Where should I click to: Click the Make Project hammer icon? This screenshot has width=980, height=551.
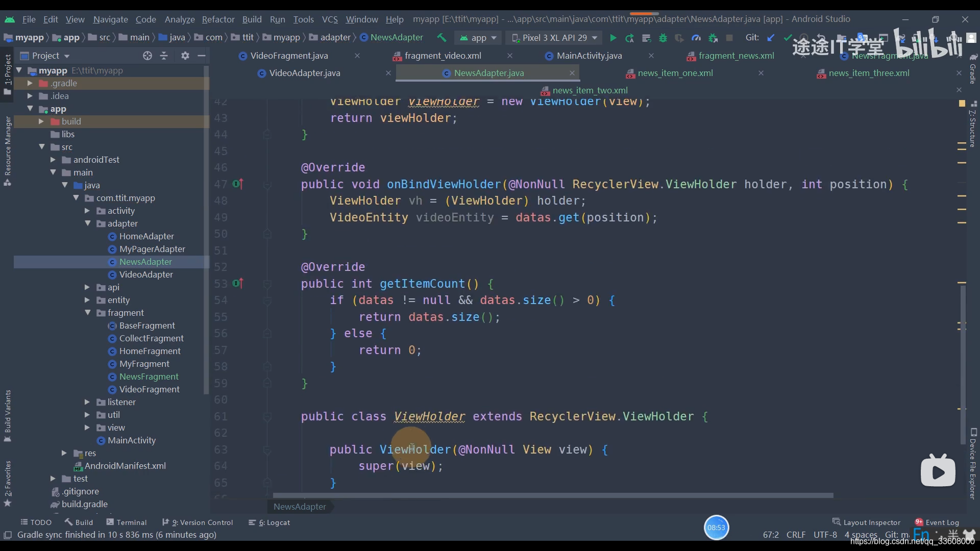click(x=442, y=38)
